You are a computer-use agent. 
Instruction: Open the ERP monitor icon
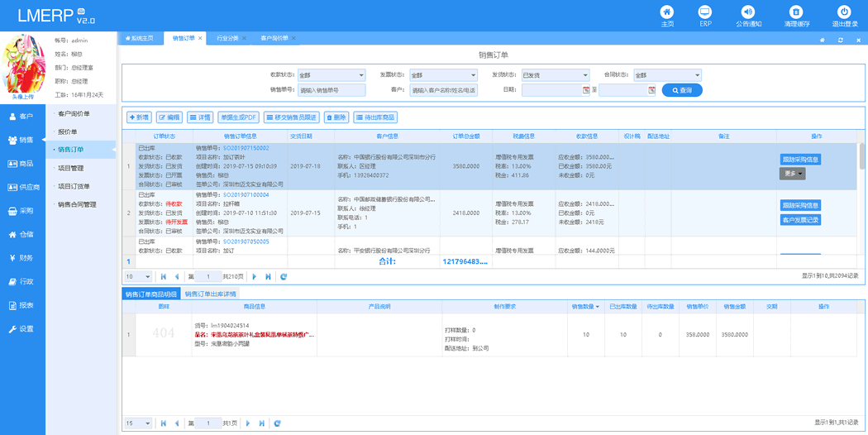pyautogui.click(x=705, y=11)
